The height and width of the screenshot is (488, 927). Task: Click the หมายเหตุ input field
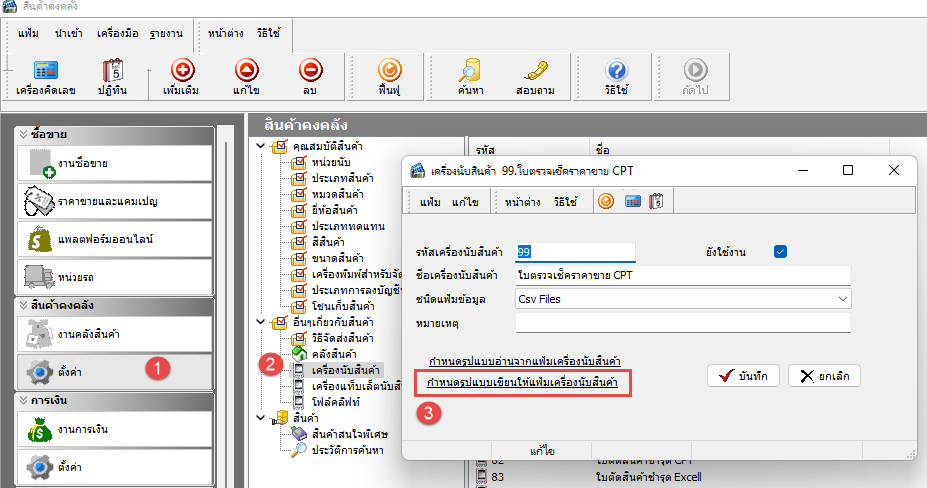tap(682, 322)
